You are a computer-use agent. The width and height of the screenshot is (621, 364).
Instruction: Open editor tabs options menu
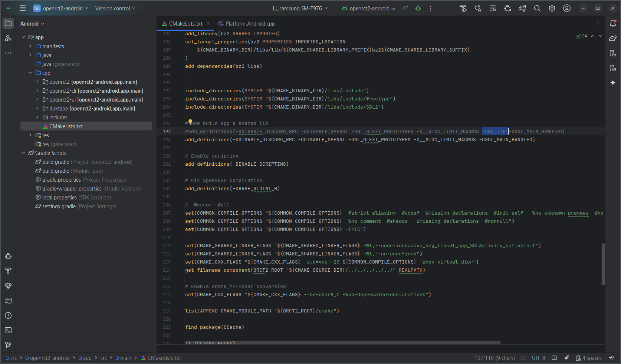tap(598, 23)
